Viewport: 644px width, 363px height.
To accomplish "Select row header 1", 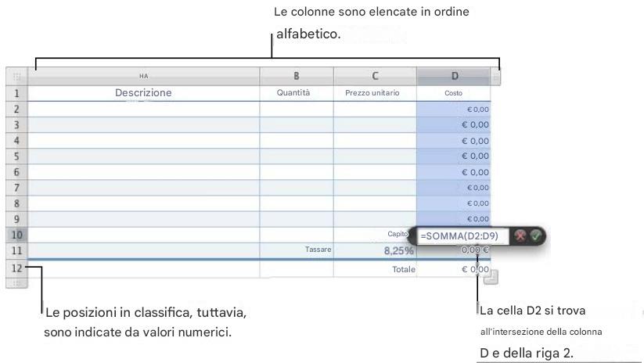I will [x=17, y=93].
